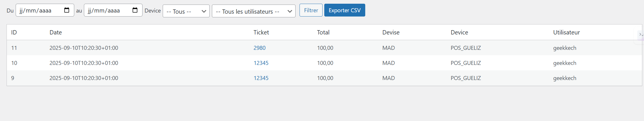Click the ID column header
The width and height of the screenshot is (644, 121).
(x=14, y=32)
